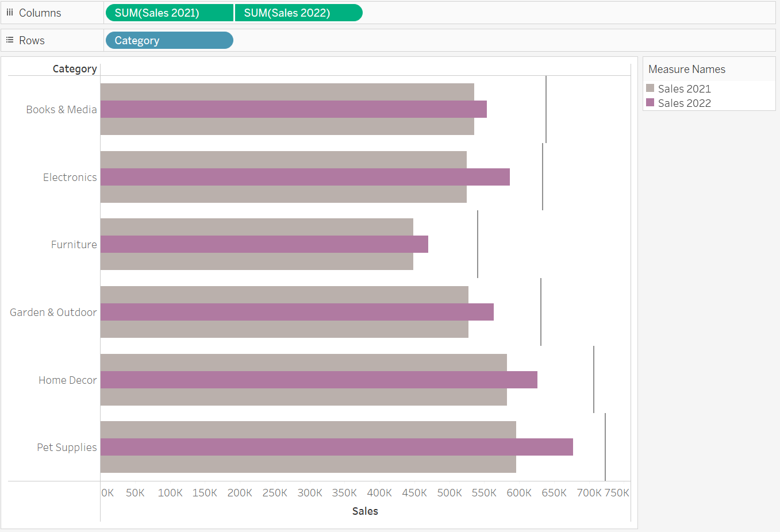Click the Columns shelf icon

pyautogui.click(x=10, y=12)
